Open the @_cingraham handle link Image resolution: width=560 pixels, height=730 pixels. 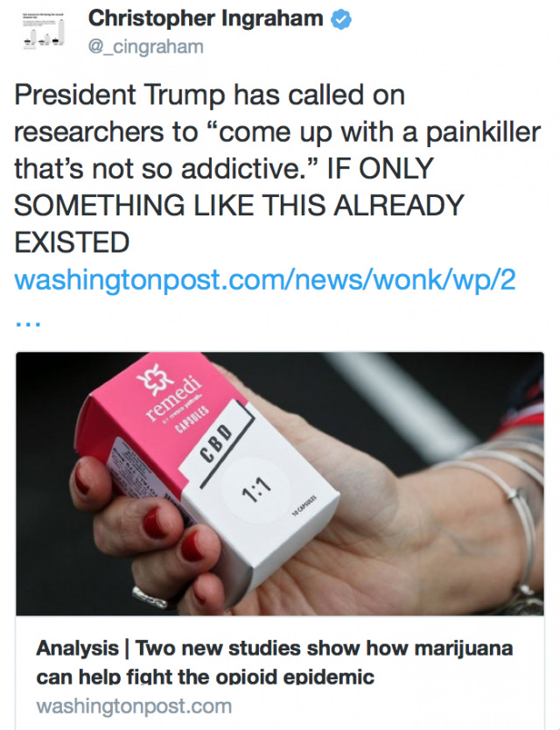[x=146, y=47]
